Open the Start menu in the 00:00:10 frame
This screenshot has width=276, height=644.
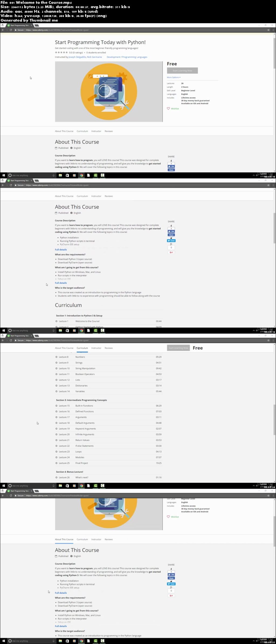tap(4, 175)
